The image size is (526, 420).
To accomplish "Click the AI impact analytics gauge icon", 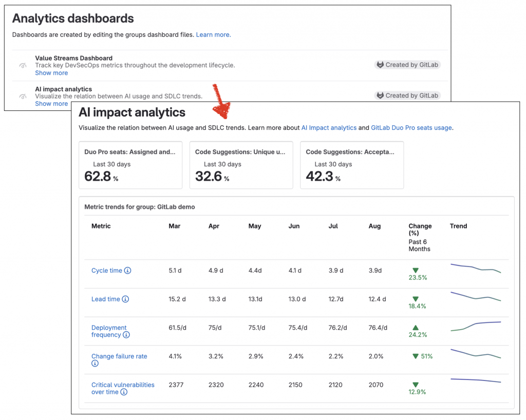I will point(23,97).
